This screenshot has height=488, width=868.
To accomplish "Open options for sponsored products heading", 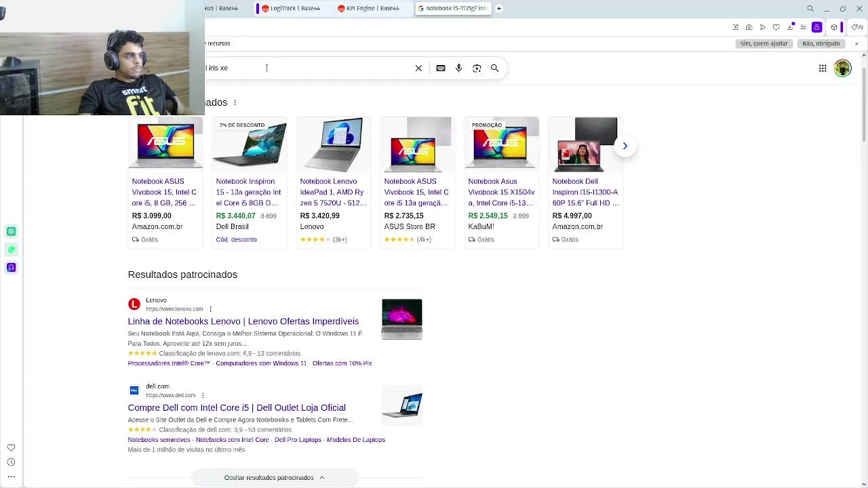I will click(235, 102).
